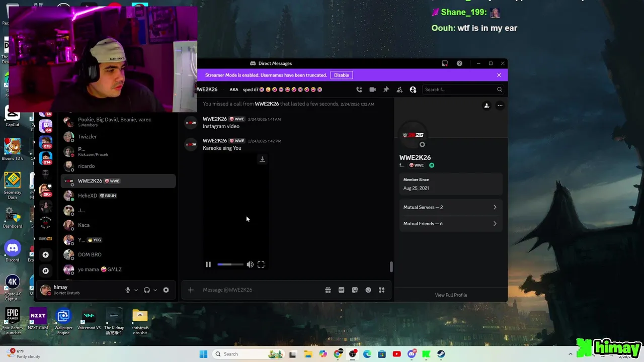Toggle the user profile panel icon

coord(413,89)
